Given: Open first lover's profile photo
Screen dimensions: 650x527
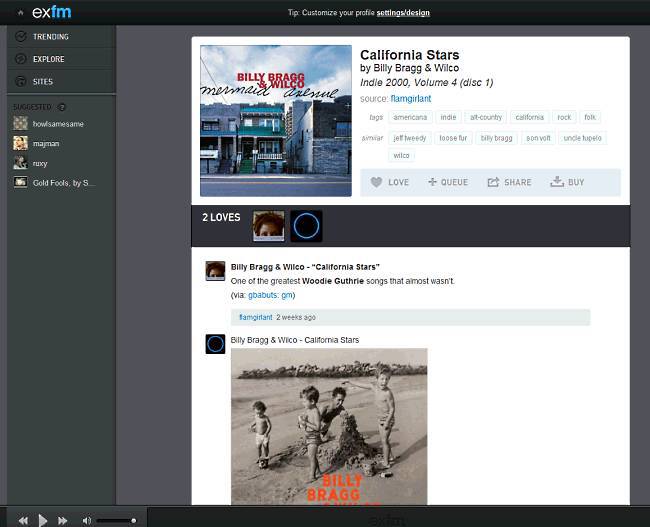Looking at the screenshot, I should click(269, 226).
